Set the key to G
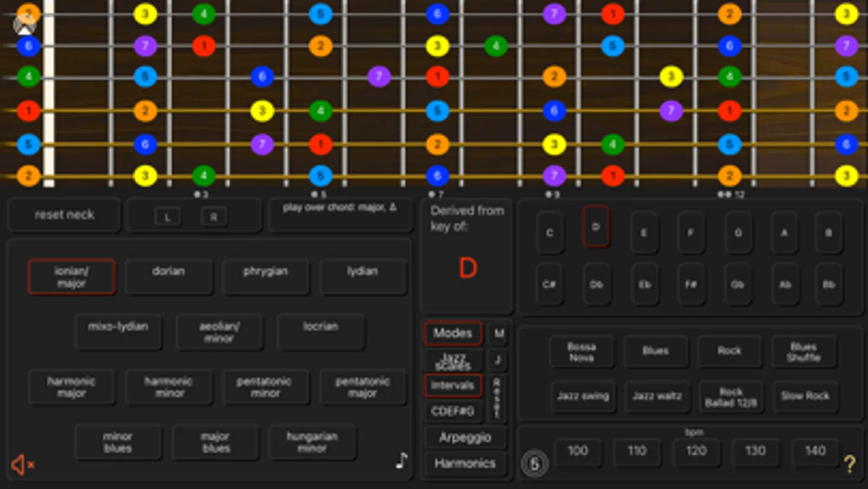The height and width of the screenshot is (489, 868). [x=738, y=233]
